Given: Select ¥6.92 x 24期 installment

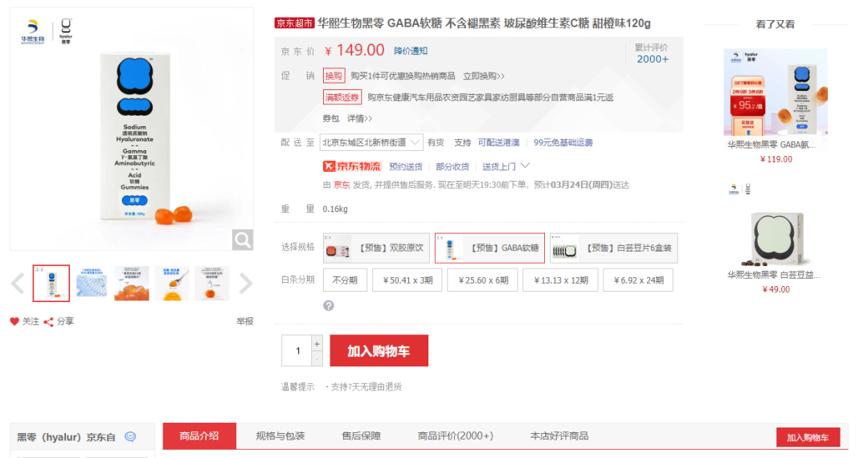Looking at the screenshot, I should pos(638,280).
